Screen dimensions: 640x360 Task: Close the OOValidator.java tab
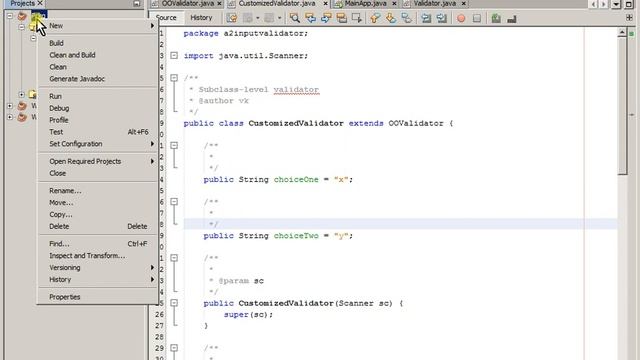pyautogui.click(x=219, y=3)
